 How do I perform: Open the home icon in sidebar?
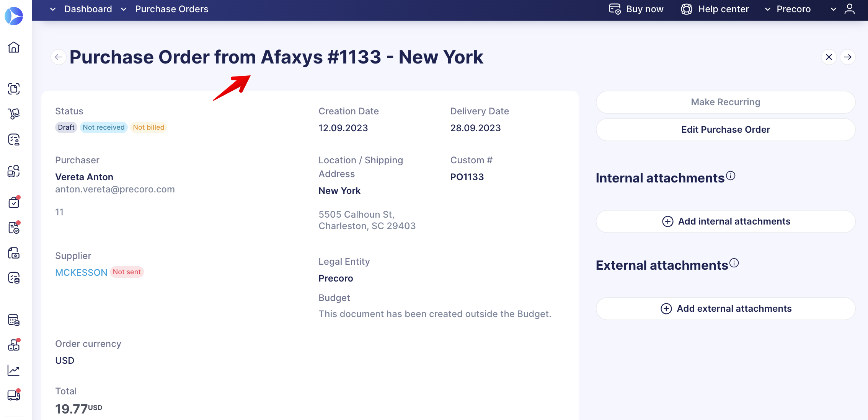[x=14, y=47]
